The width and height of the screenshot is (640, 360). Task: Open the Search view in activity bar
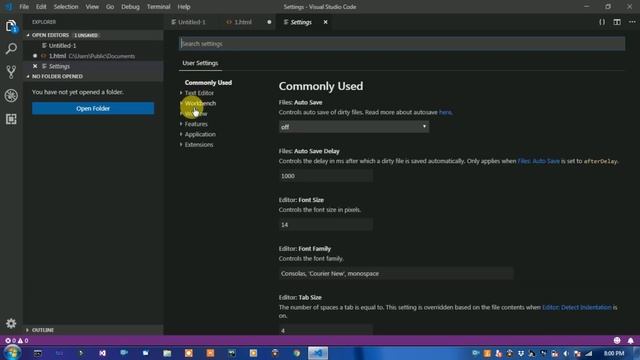click(11, 49)
